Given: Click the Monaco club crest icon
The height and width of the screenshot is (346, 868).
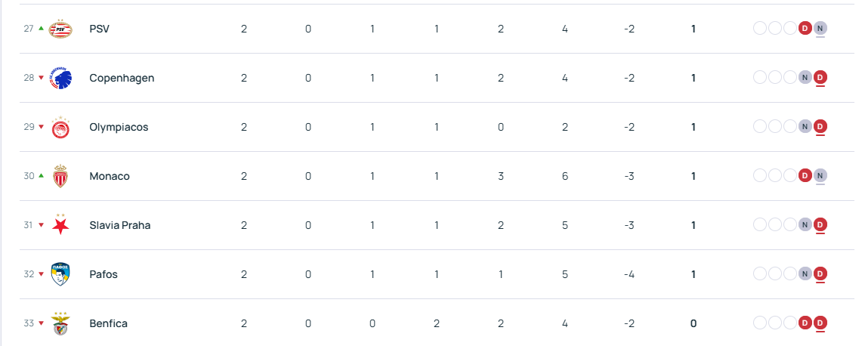Looking at the screenshot, I should (x=60, y=176).
